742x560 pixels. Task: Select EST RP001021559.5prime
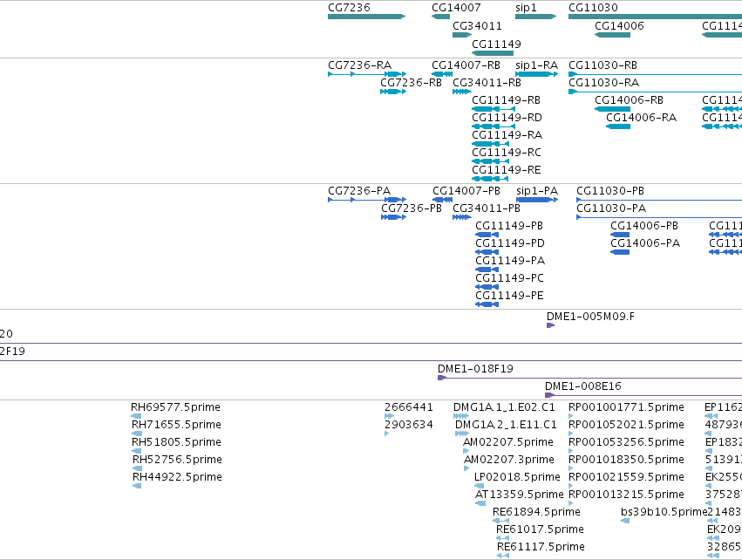[x=571, y=486]
